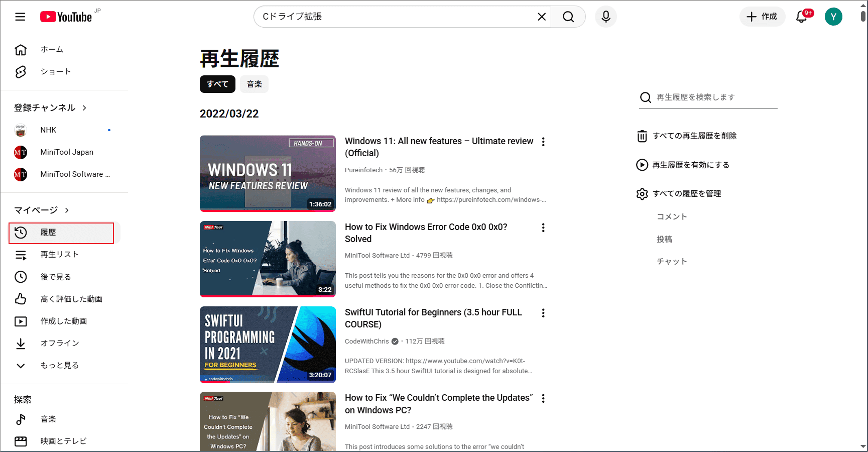
Task: Open the hamburger navigation menu
Action: [x=20, y=17]
